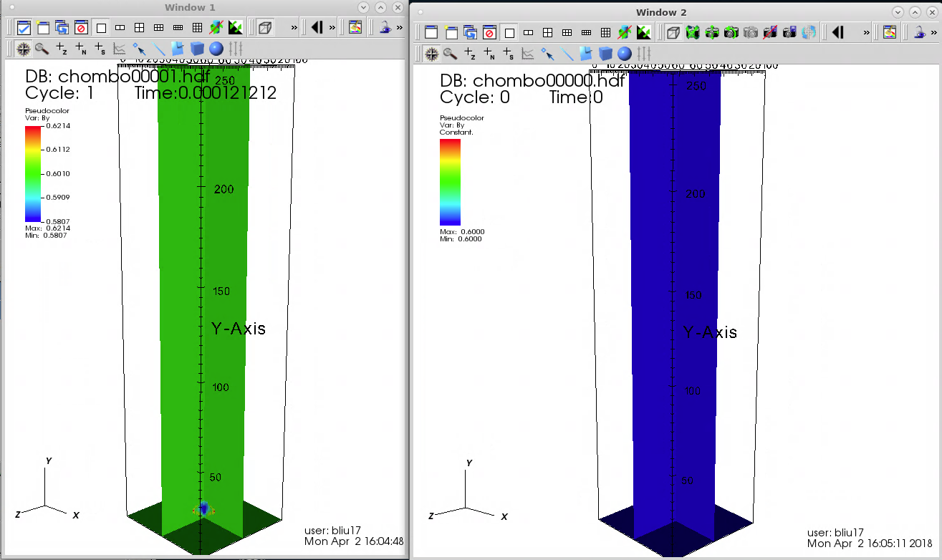The width and height of the screenshot is (942, 560).
Task: Click red-slashed plot icon in Window 1
Action: 216,28
